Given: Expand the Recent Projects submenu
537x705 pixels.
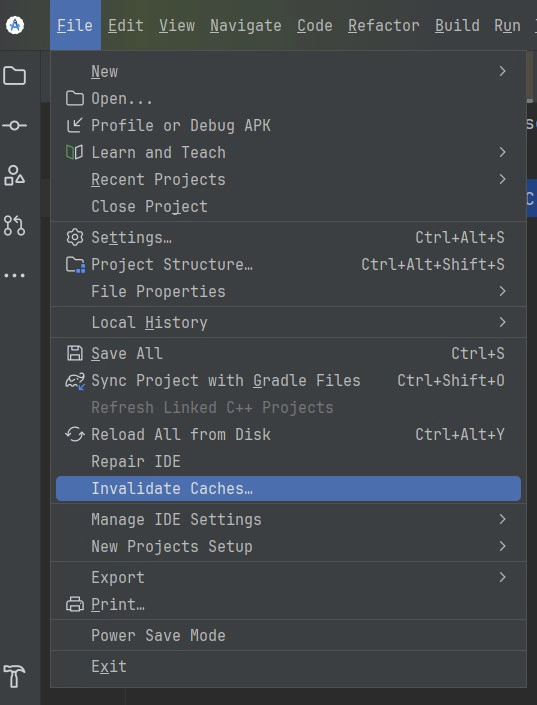Looking at the screenshot, I should coord(288,179).
